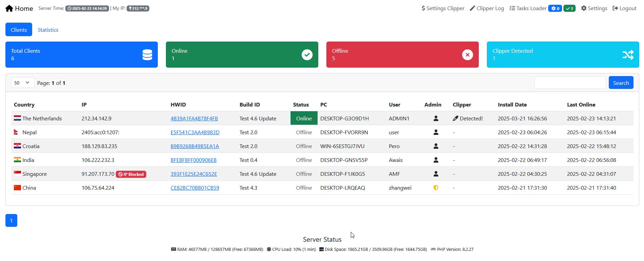The image size is (644, 261).
Task: Click the checkmark icon in Online card
Action: (x=307, y=55)
